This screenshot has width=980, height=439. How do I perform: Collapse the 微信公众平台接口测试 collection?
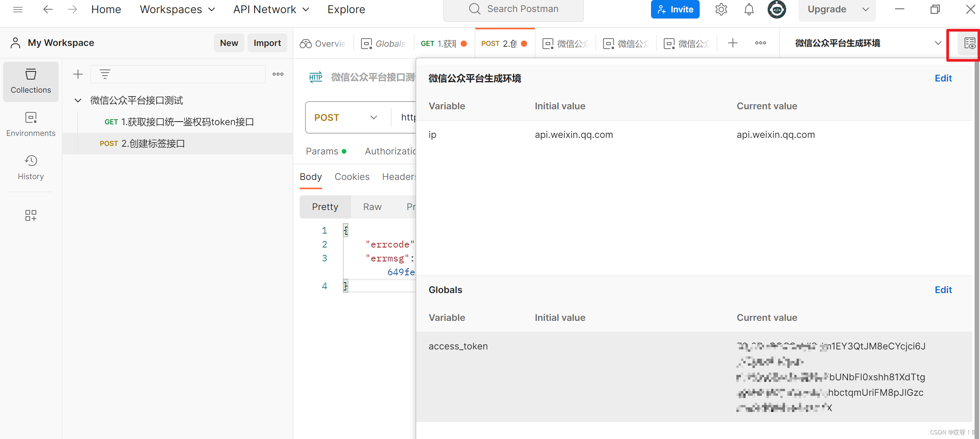[x=78, y=100]
